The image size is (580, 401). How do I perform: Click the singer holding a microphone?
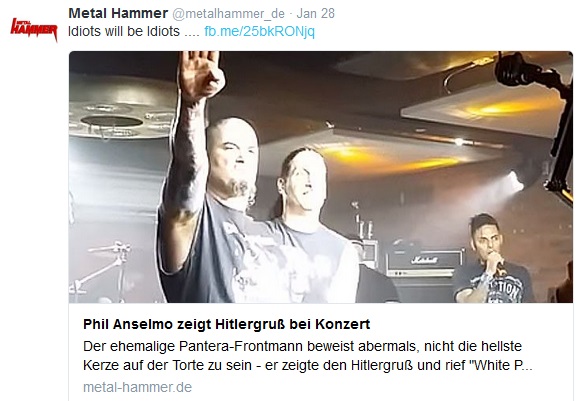click(493, 259)
